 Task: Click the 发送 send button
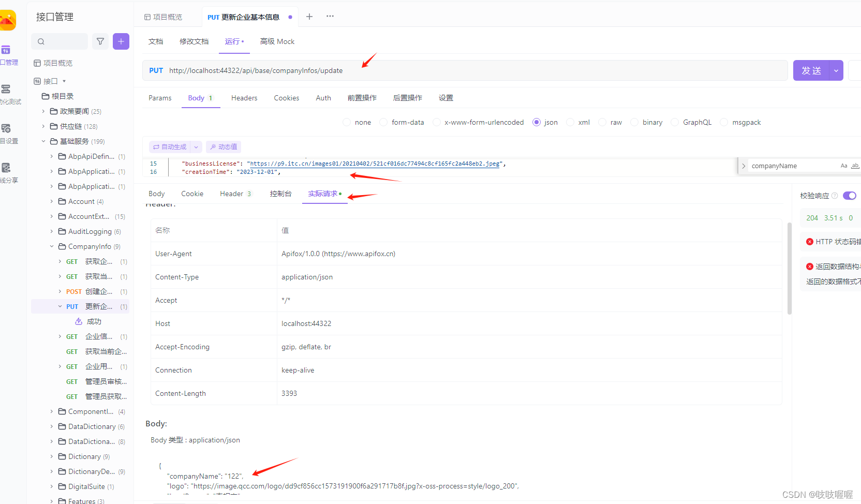pyautogui.click(x=811, y=70)
